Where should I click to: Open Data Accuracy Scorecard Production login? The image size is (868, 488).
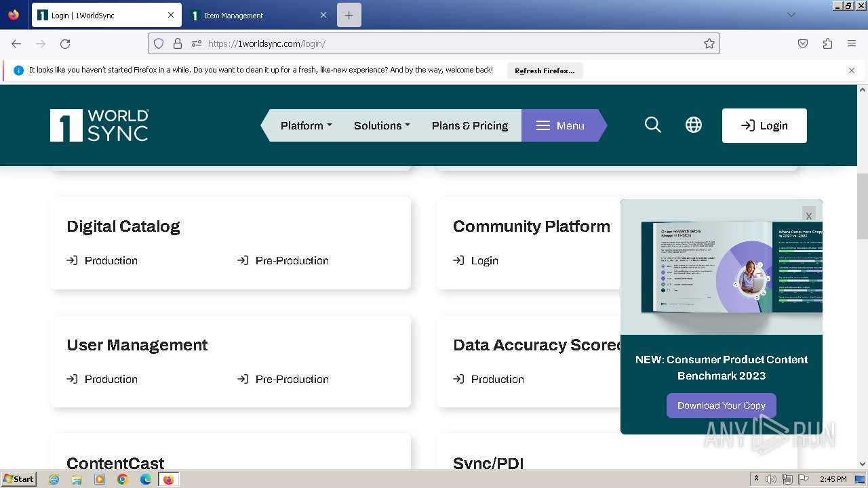tap(489, 379)
